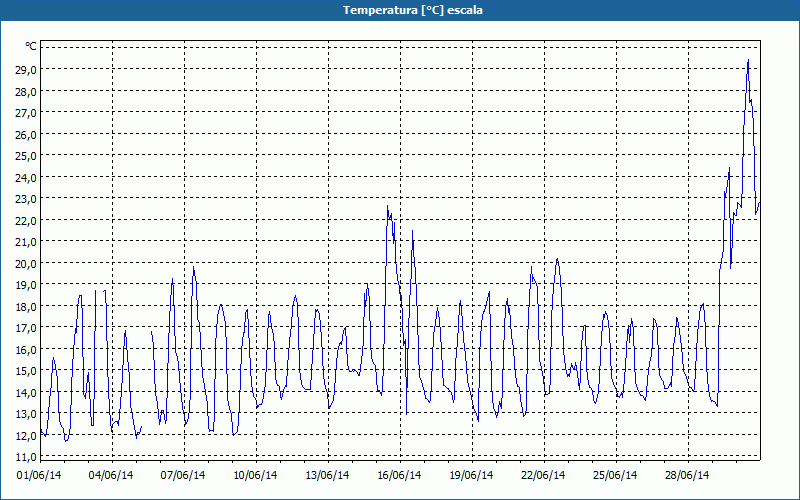Viewport: 800px width, 500px height.
Task: Click the 23,0 y-axis label
Action: coord(26,199)
